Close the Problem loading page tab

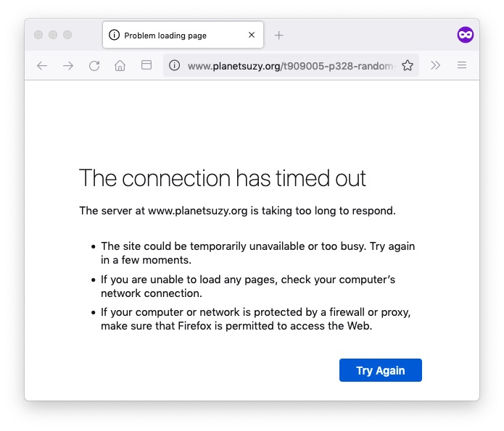[x=252, y=35]
